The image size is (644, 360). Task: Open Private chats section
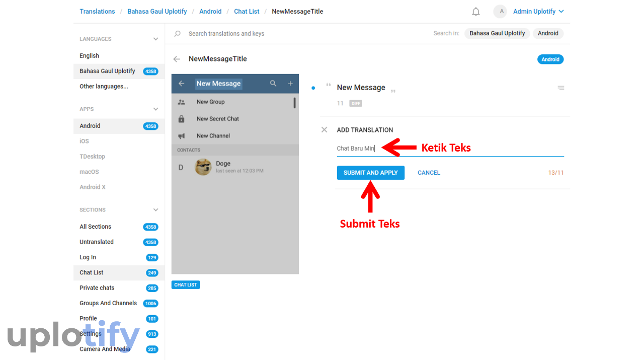pyautogui.click(x=119, y=288)
